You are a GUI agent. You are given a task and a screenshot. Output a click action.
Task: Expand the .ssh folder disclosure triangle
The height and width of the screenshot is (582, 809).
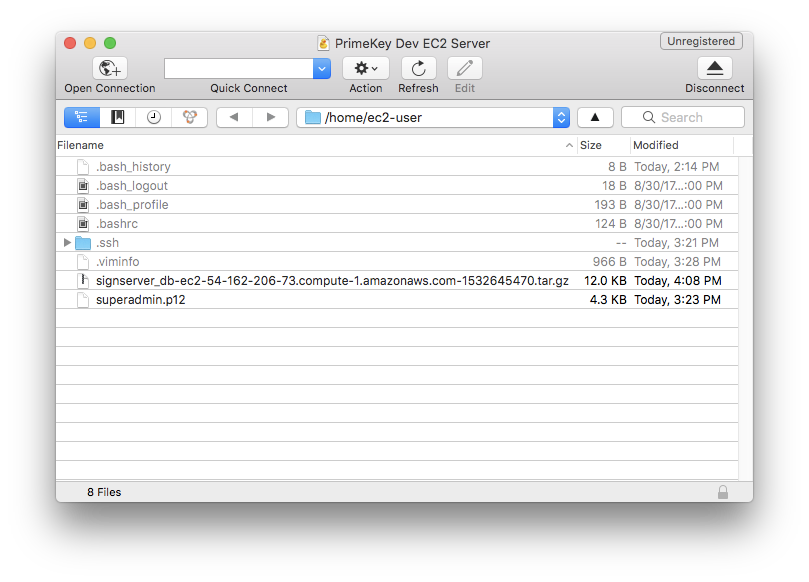[x=67, y=243]
